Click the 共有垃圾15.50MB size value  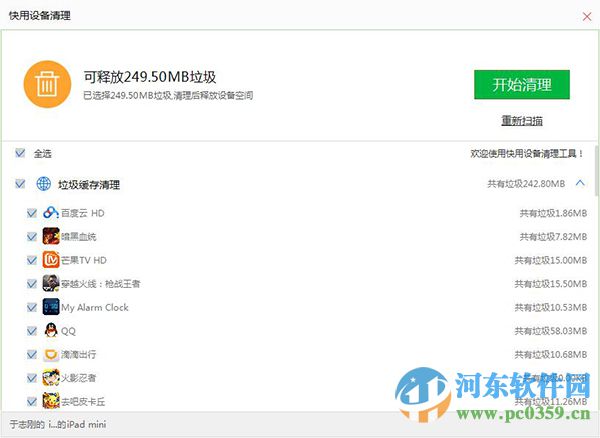(551, 284)
